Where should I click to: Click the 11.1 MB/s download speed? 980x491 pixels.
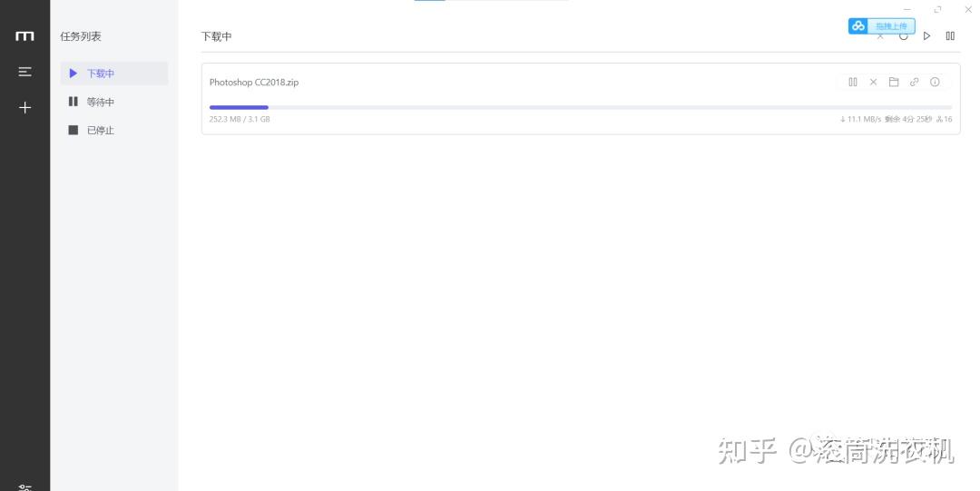tap(860, 119)
